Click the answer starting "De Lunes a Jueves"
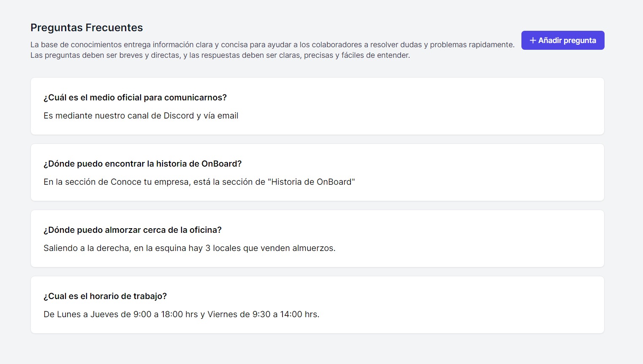 (x=181, y=314)
